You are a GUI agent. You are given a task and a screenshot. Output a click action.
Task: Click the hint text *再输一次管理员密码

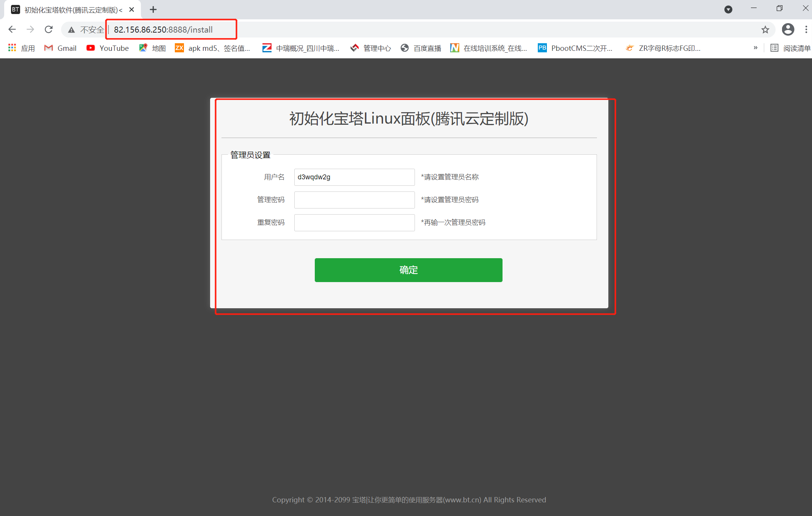453,223
